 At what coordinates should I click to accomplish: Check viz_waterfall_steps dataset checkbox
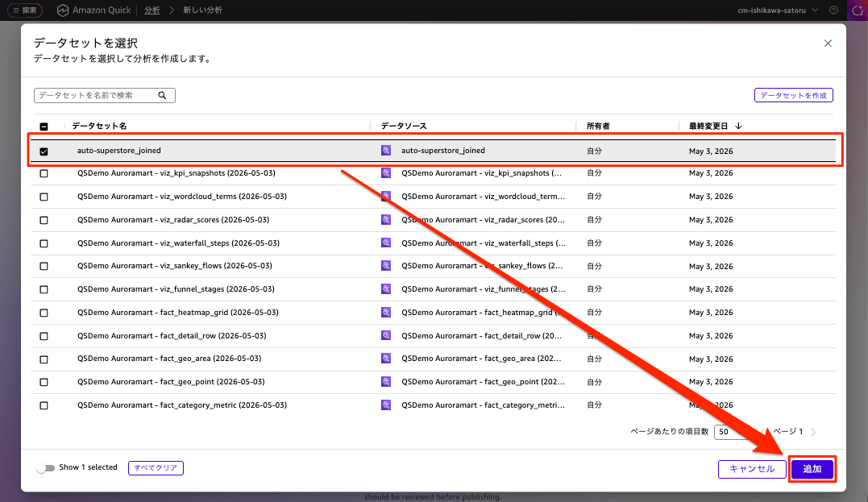[44, 243]
